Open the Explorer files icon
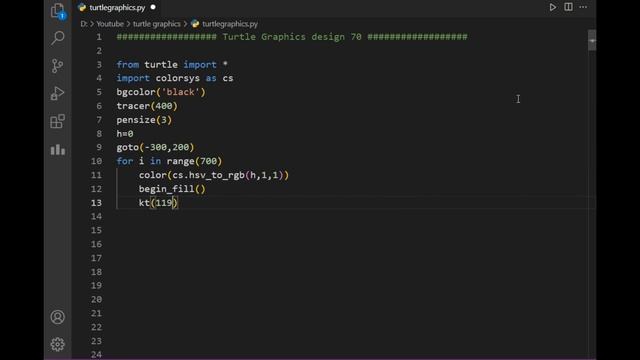The width and height of the screenshot is (640, 360). pyautogui.click(x=58, y=11)
